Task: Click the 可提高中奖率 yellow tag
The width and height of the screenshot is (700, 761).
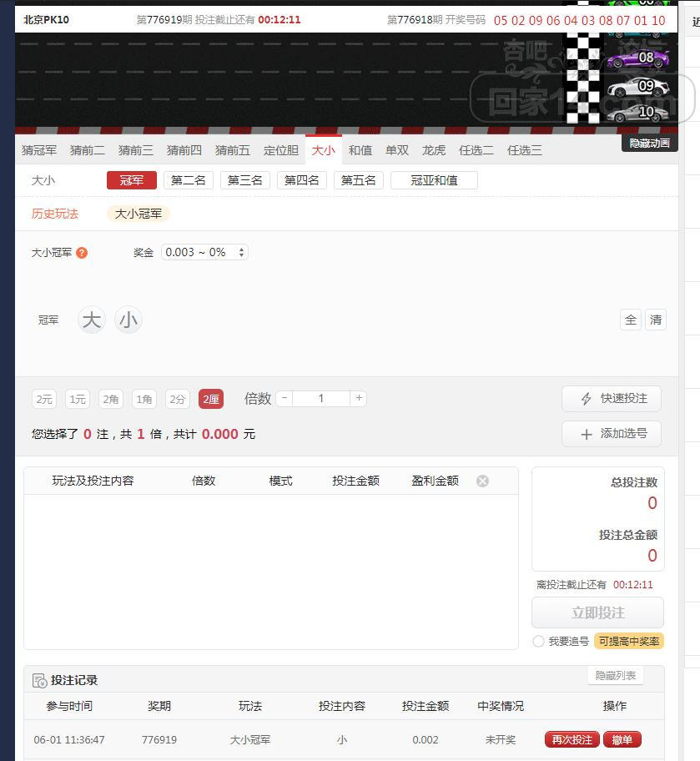Action: tap(628, 641)
